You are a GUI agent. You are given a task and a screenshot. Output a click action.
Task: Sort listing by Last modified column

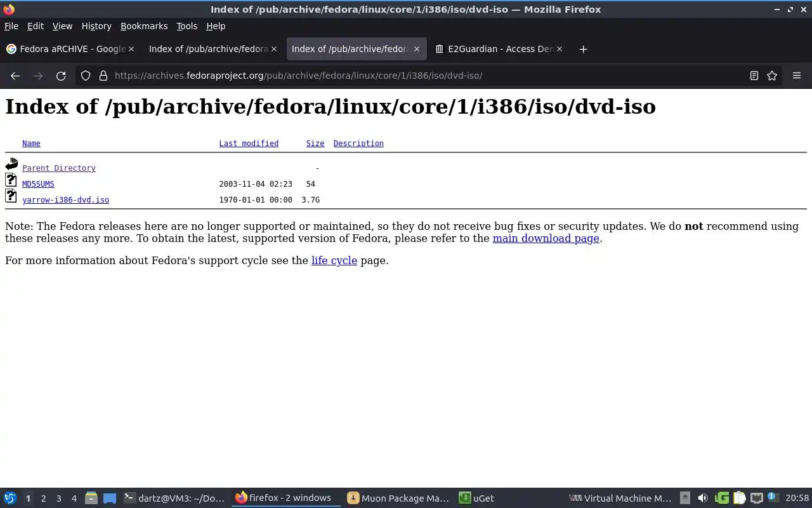(x=249, y=144)
